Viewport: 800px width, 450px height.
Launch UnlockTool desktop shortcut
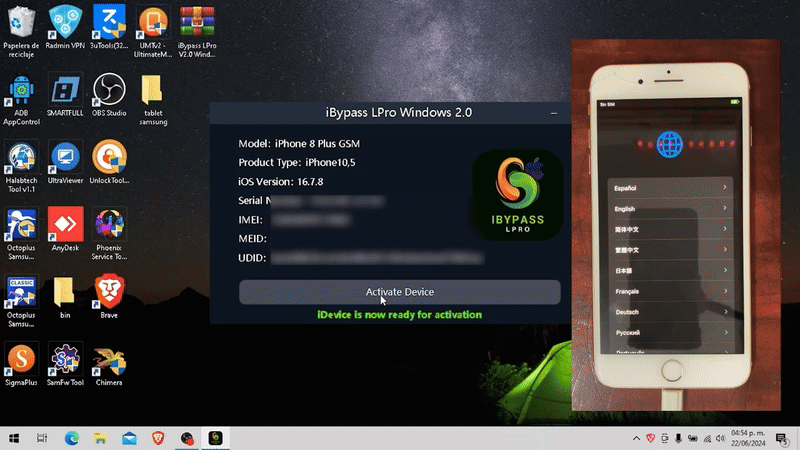(109, 163)
